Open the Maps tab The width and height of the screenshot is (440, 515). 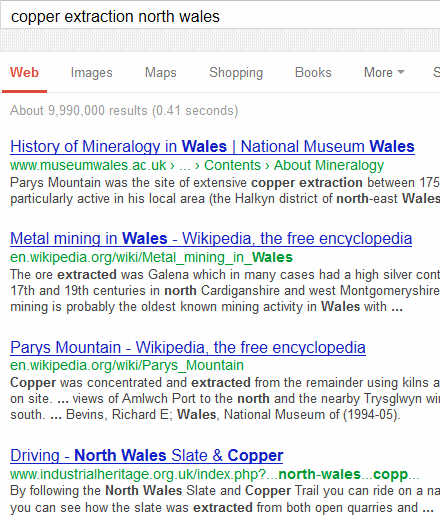click(161, 73)
